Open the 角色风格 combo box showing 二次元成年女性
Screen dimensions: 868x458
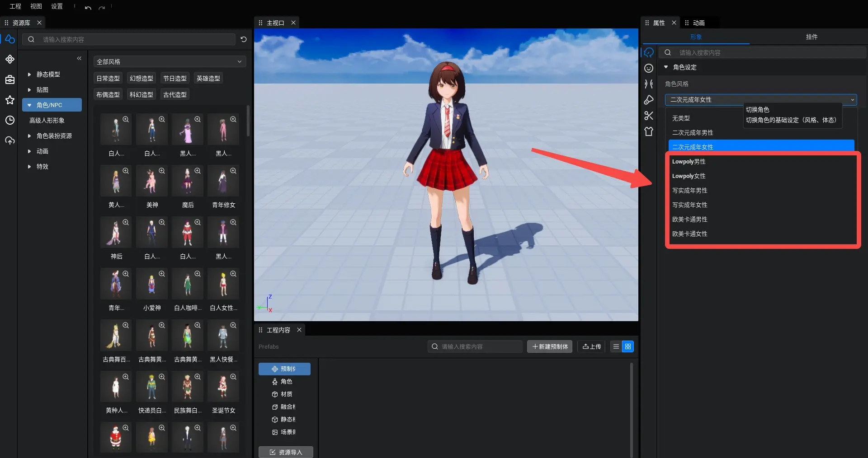[x=761, y=100]
